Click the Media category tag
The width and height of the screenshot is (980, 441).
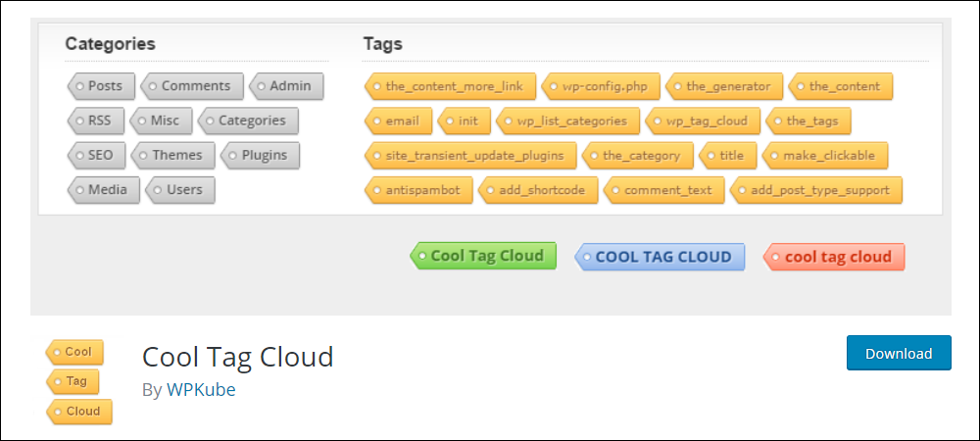tap(103, 190)
